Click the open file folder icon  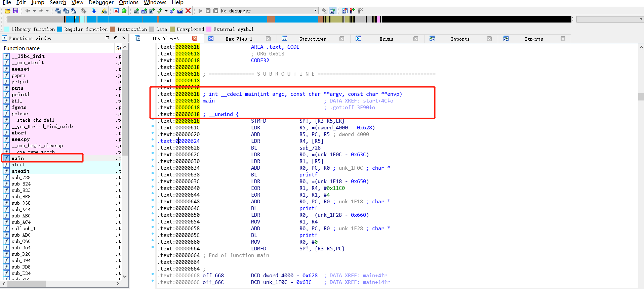[7, 11]
